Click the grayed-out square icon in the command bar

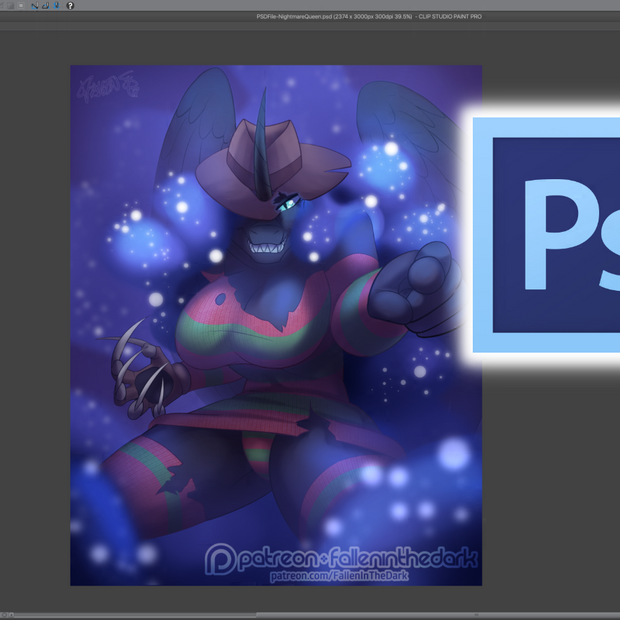click(21, 6)
